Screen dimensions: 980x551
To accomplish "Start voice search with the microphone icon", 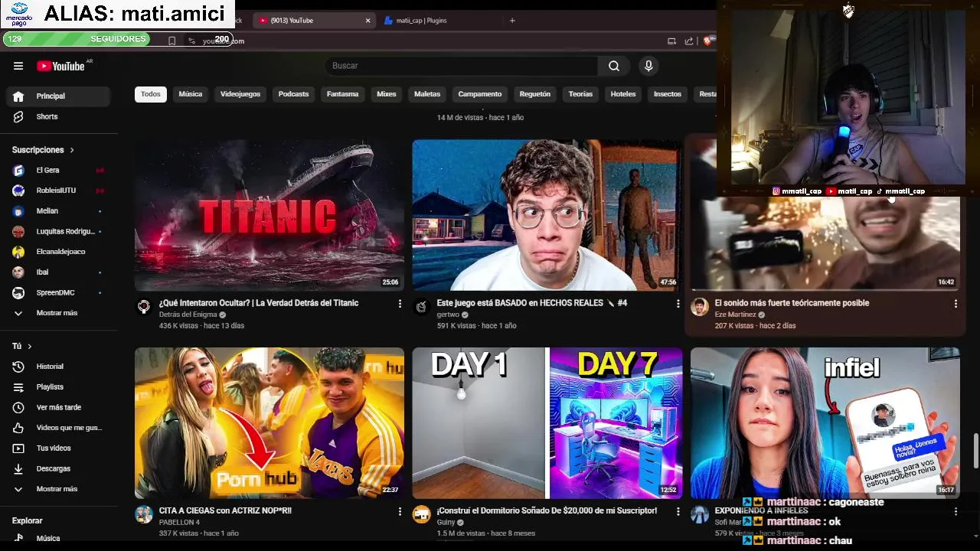I will pos(648,66).
